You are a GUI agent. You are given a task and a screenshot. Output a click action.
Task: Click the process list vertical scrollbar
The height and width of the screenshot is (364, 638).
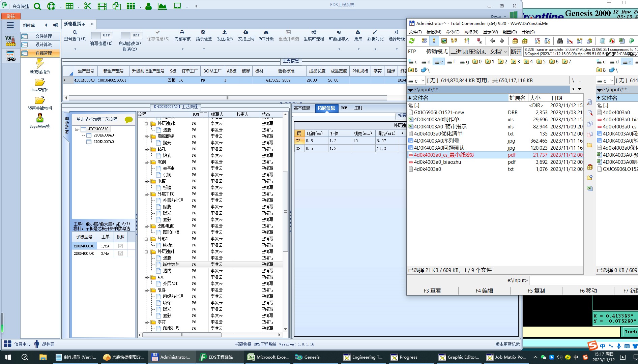285,212
